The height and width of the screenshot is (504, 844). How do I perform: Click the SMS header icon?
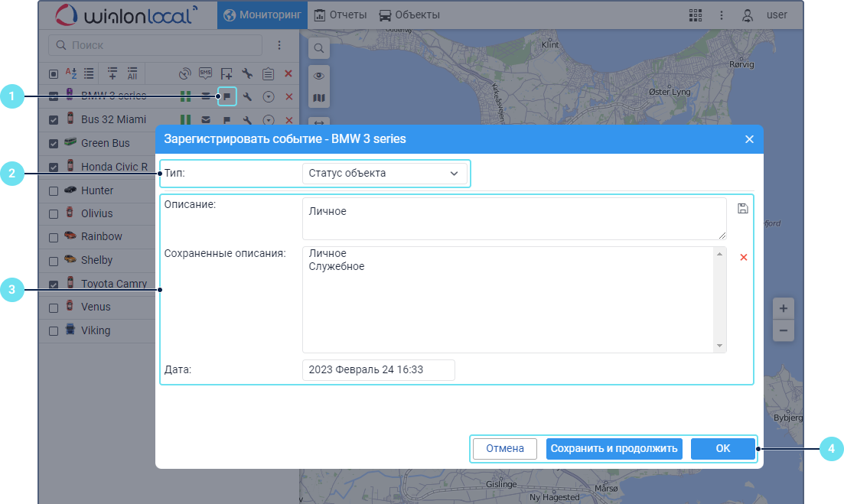pyautogui.click(x=205, y=73)
